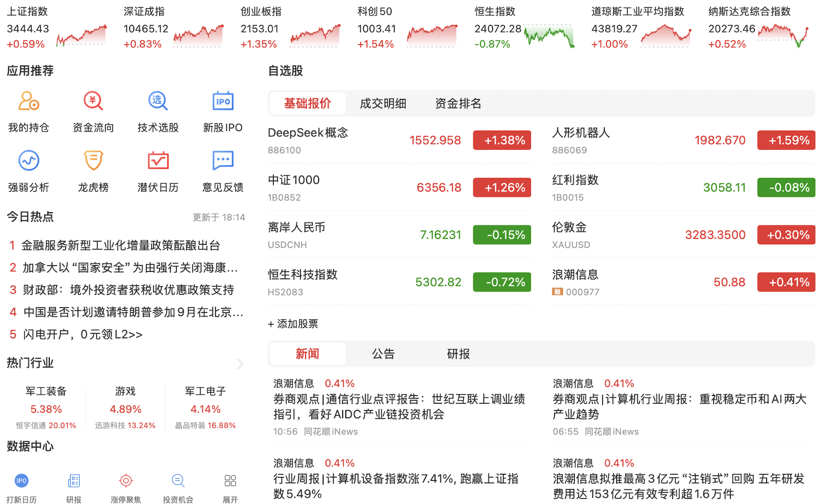Open the 我的持仓 holdings icon

pyautogui.click(x=28, y=101)
